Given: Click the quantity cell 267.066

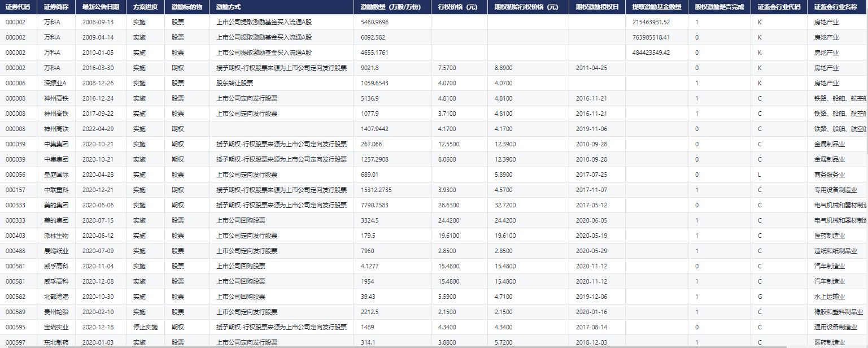Looking at the screenshot, I should pos(372,144).
